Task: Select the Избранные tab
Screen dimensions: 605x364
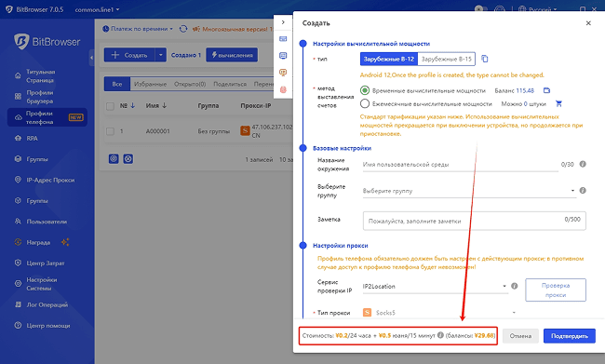Action: pyautogui.click(x=150, y=84)
